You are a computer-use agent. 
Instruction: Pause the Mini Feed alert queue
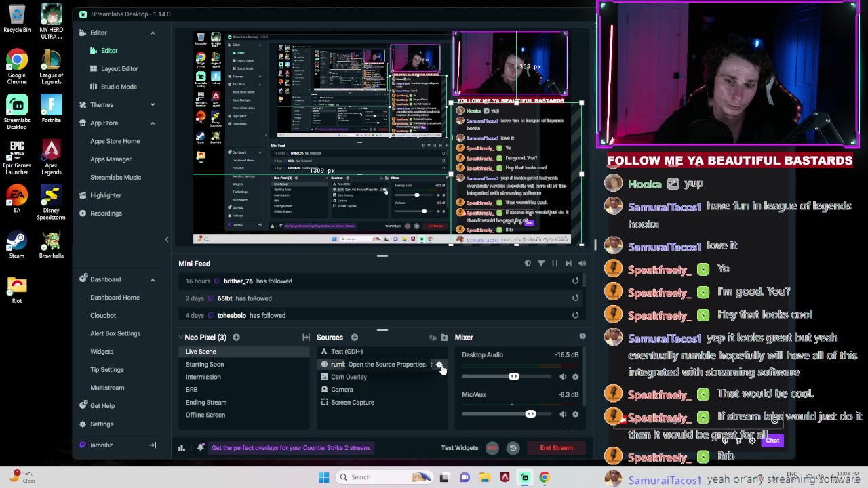tap(555, 264)
